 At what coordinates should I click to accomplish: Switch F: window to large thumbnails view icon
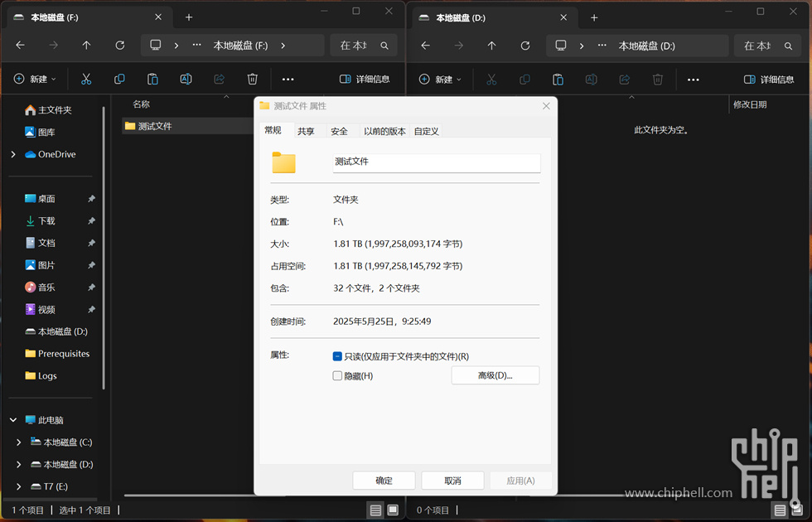[393, 510]
